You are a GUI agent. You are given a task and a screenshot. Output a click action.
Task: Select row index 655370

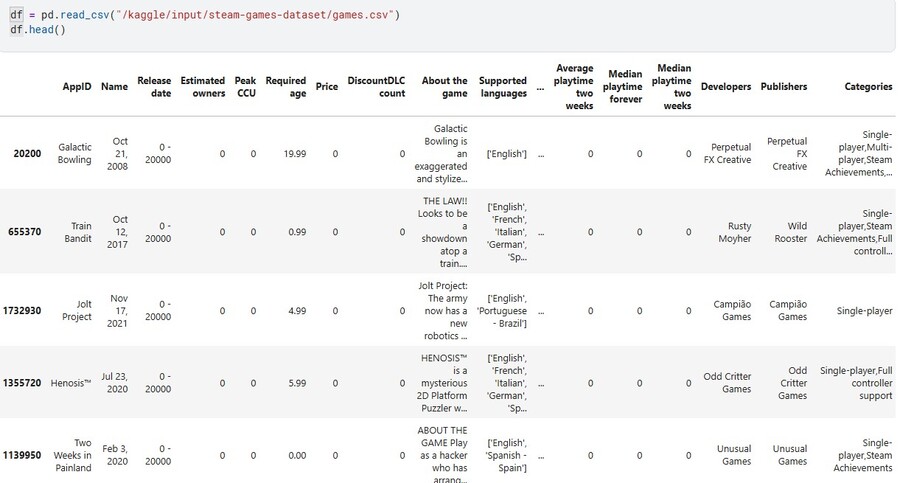(24, 232)
